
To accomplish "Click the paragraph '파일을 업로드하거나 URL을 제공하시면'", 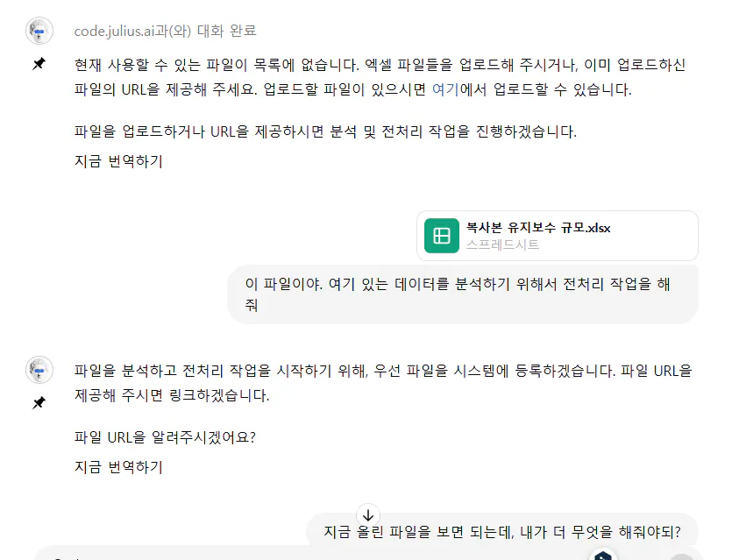I will [x=325, y=132].
